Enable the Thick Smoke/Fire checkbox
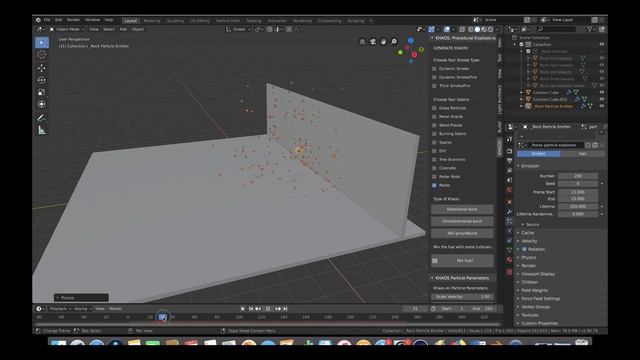The width and height of the screenshot is (640, 360). tap(434, 86)
